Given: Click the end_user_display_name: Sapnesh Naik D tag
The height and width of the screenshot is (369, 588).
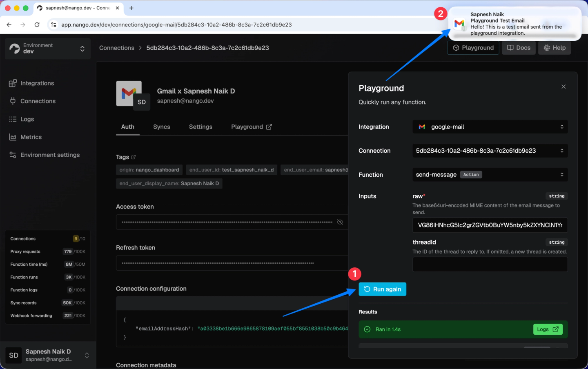Looking at the screenshot, I should click(169, 184).
